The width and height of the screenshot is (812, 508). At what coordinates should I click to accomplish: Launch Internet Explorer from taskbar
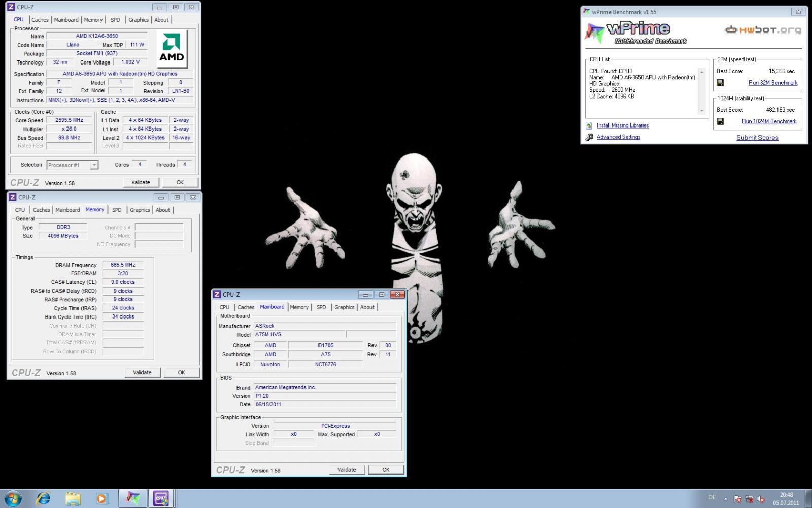pos(44,498)
